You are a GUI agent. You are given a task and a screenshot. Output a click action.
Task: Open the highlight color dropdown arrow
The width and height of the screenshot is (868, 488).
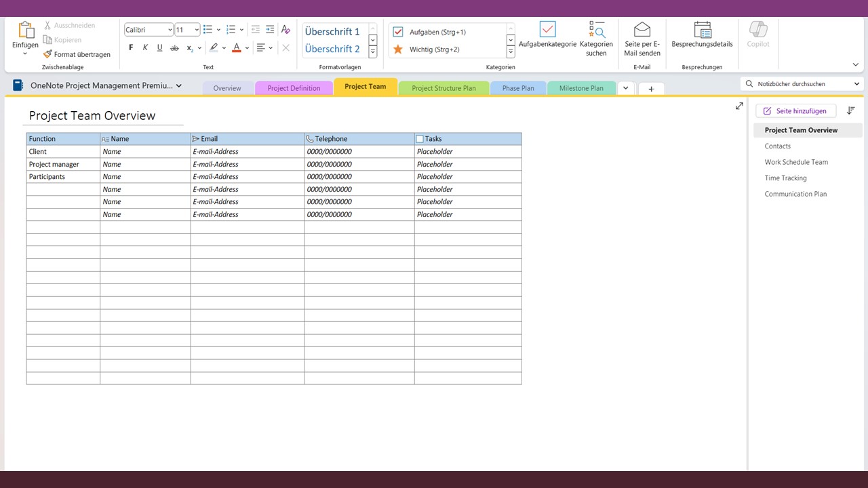pyautogui.click(x=225, y=48)
